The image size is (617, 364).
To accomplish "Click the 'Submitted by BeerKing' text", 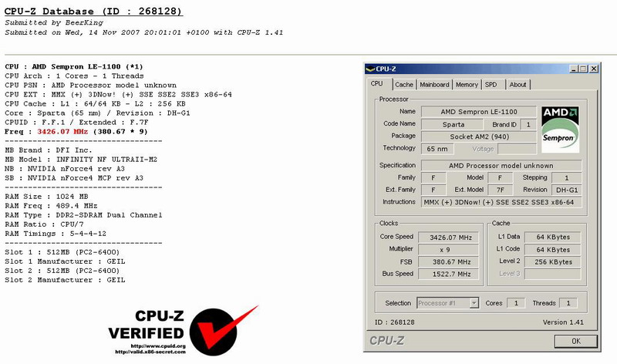I will (54, 23).
